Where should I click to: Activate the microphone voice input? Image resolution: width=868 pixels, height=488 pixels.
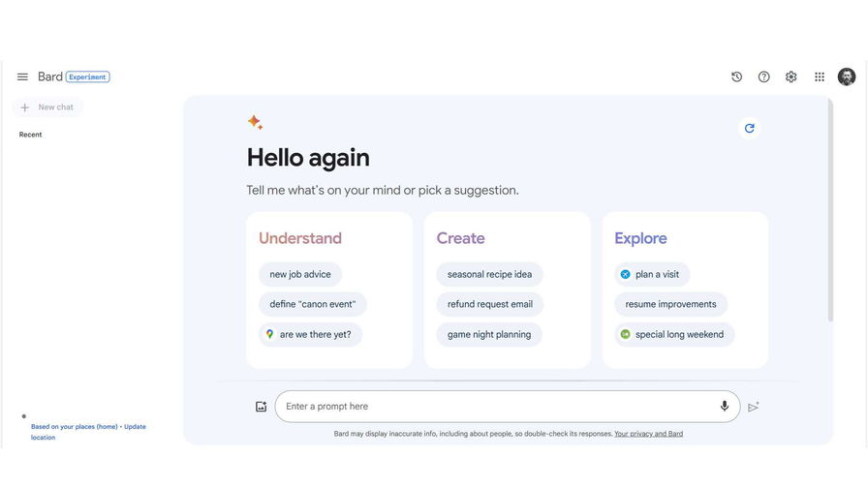click(724, 407)
